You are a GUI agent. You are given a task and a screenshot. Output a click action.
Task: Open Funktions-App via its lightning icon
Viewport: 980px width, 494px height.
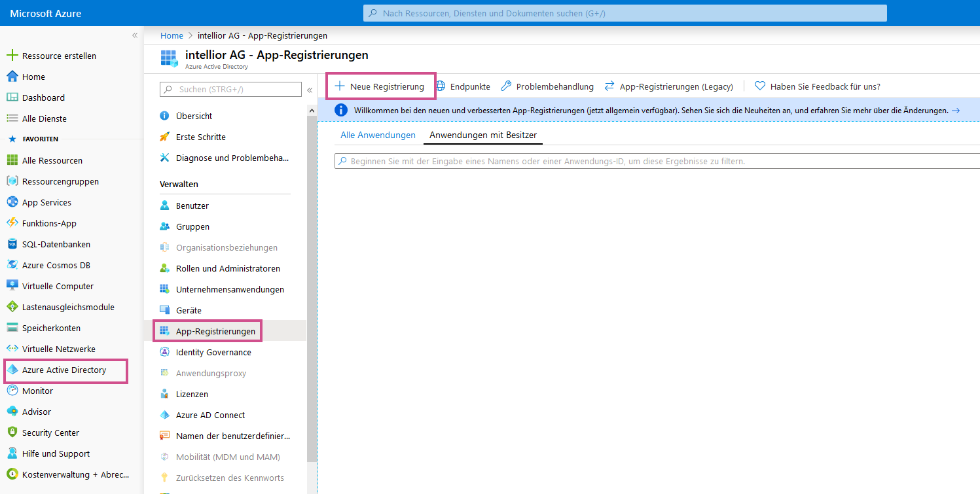click(x=12, y=223)
